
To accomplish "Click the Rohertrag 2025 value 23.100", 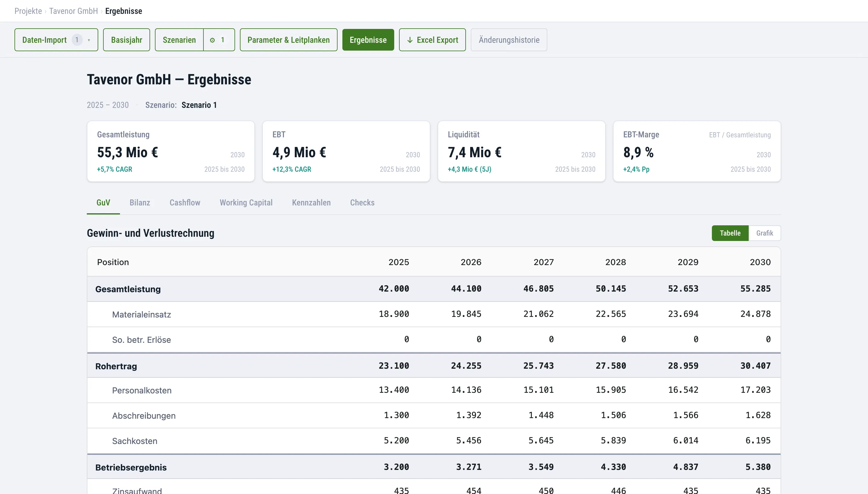I will tap(394, 366).
